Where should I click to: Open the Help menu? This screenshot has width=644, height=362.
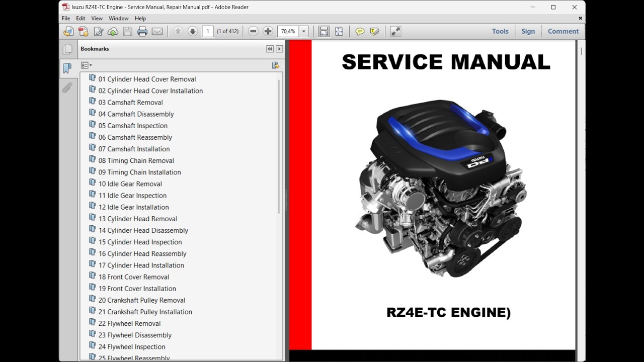point(140,18)
